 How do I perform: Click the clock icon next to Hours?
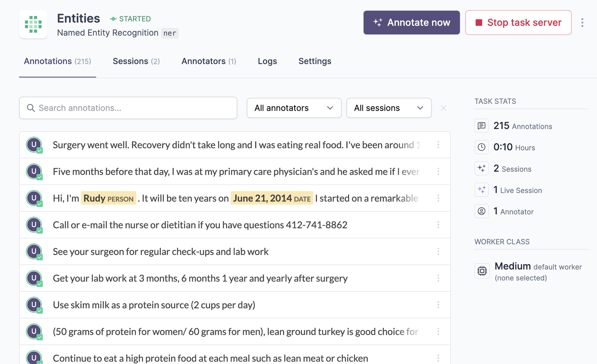(481, 147)
